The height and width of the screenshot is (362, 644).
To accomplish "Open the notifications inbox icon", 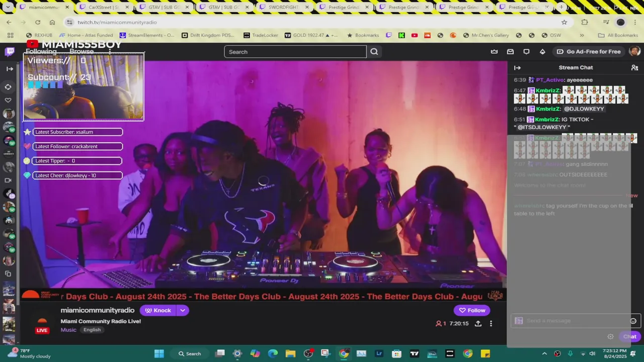I will [510, 52].
